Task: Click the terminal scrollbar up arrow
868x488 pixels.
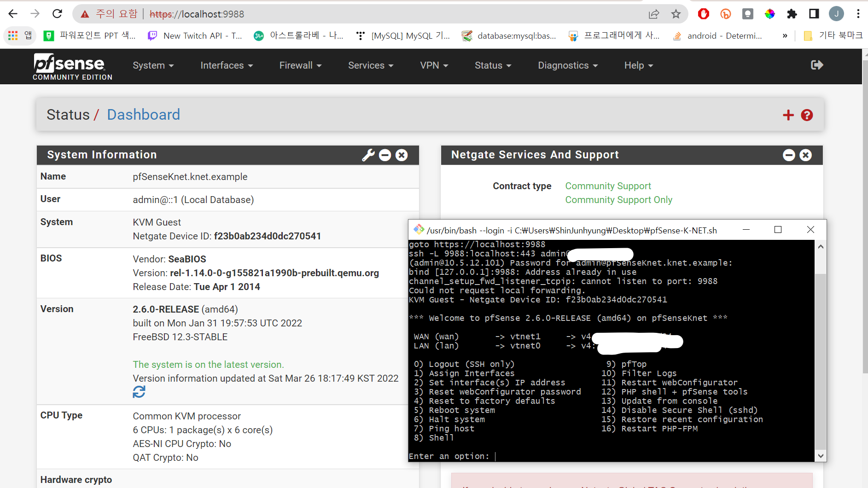Action: (x=821, y=247)
